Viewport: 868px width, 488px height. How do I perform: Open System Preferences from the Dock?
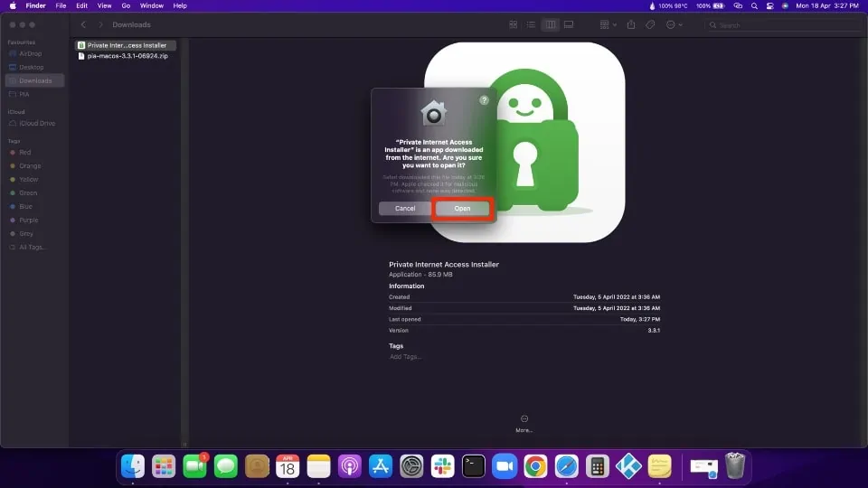point(412,466)
